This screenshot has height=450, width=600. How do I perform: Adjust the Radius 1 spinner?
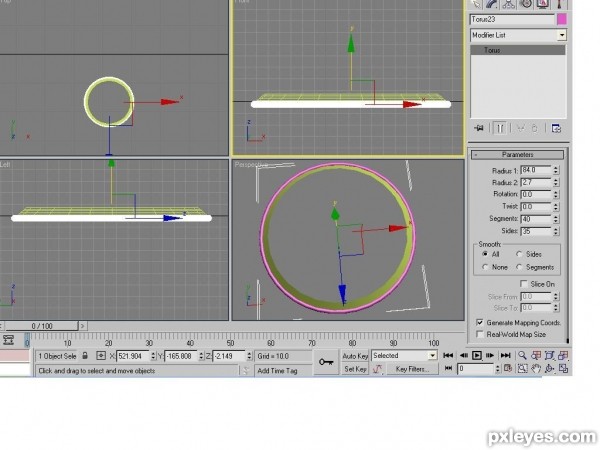click(x=556, y=170)
